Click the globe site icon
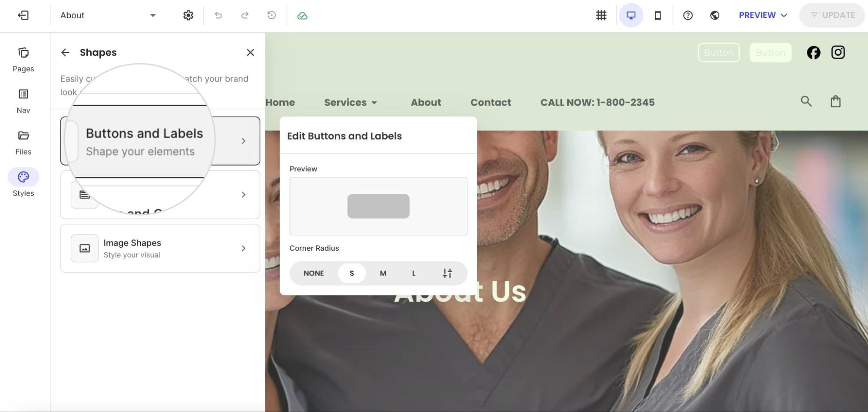Image resolution: width=868 pixels, height=412 pixels. pyautogui.click(x=715, y=15)
